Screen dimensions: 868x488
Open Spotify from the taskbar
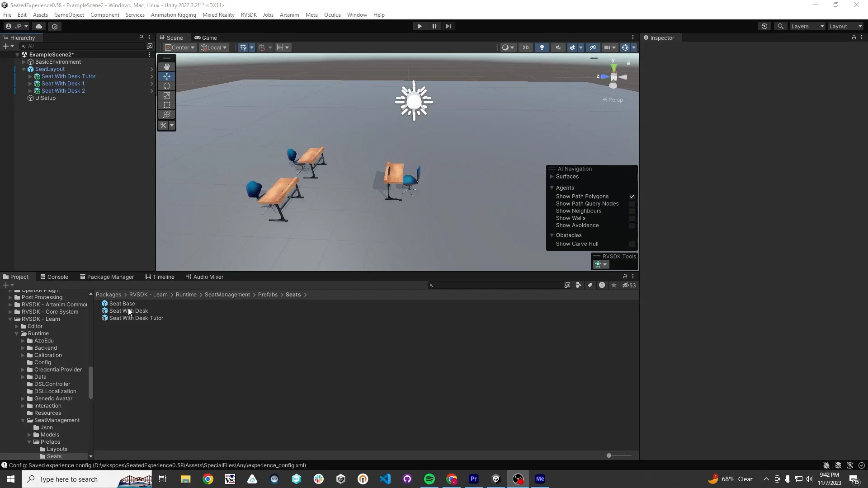(429, 479)
